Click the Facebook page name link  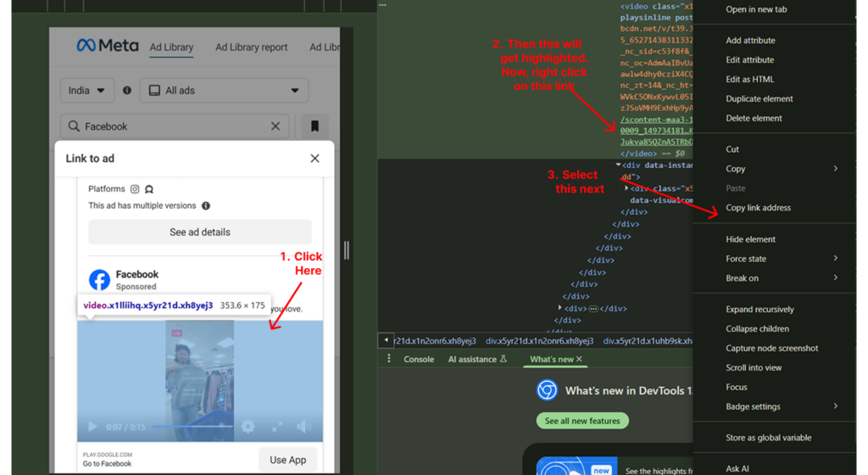coord(136,274)
